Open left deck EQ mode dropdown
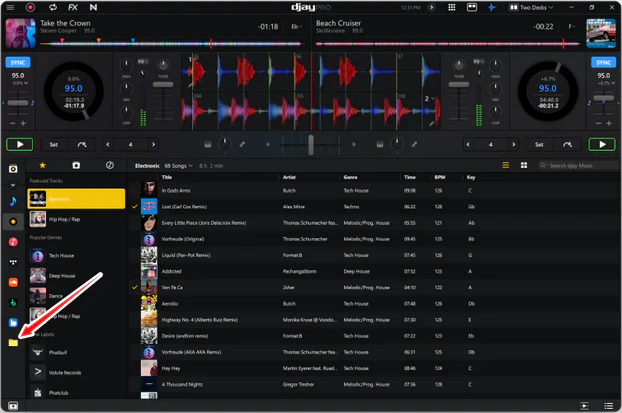This screenshot has width=622, height=413. coord(143,61)
